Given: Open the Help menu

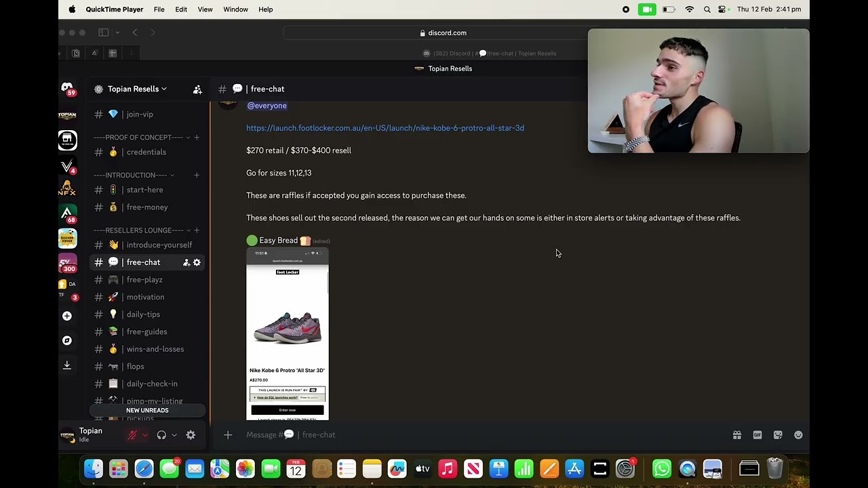Looking at the screenshot, I should (x=266, y=9).
